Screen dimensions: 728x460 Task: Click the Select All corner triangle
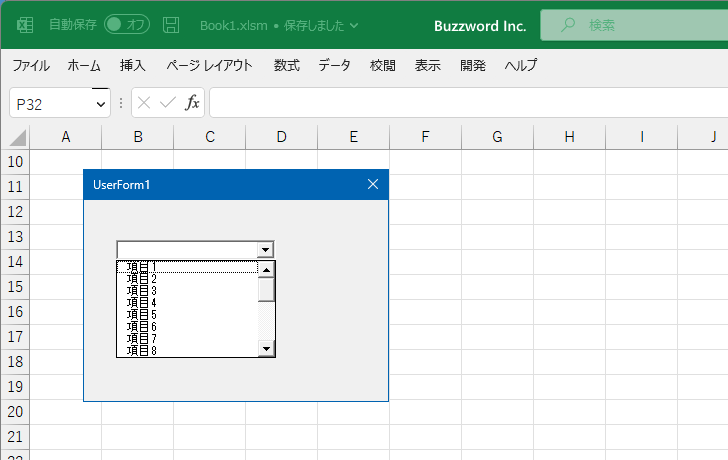coord(16,137)
